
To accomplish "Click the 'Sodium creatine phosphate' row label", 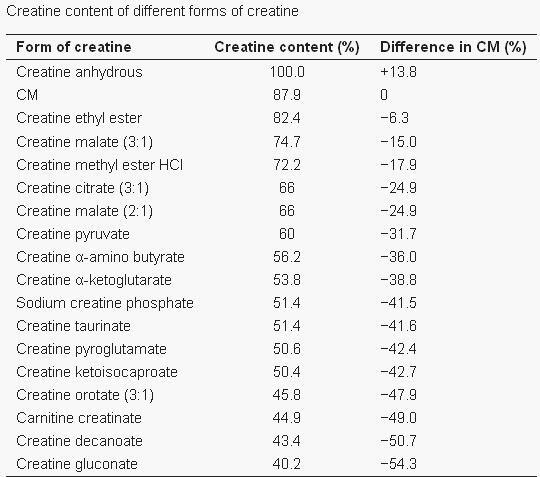I will click(x=105, y=303).
